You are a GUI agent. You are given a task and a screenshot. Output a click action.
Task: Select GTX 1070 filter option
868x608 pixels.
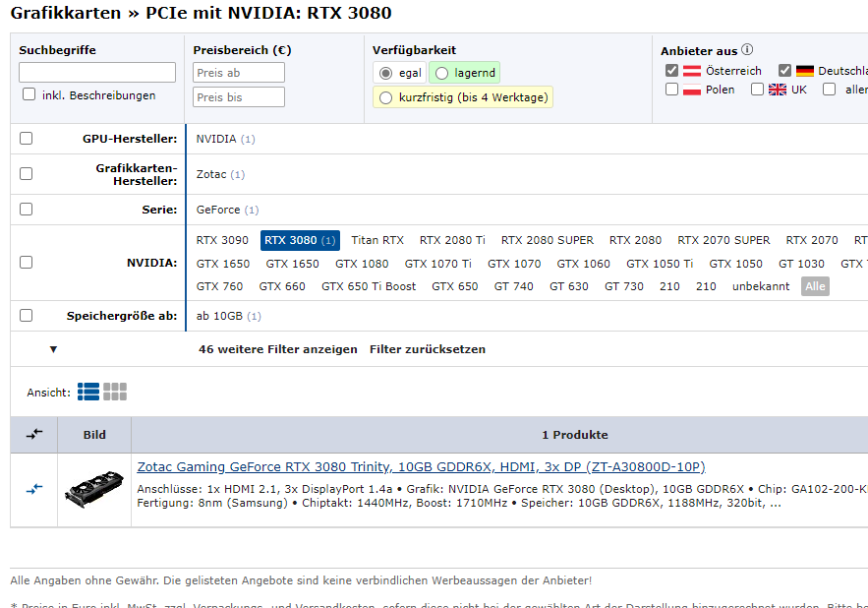click(x=514, y=264)
